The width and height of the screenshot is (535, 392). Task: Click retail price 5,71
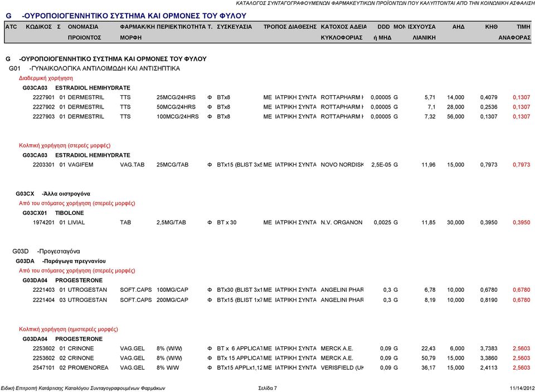click(430, 97)
